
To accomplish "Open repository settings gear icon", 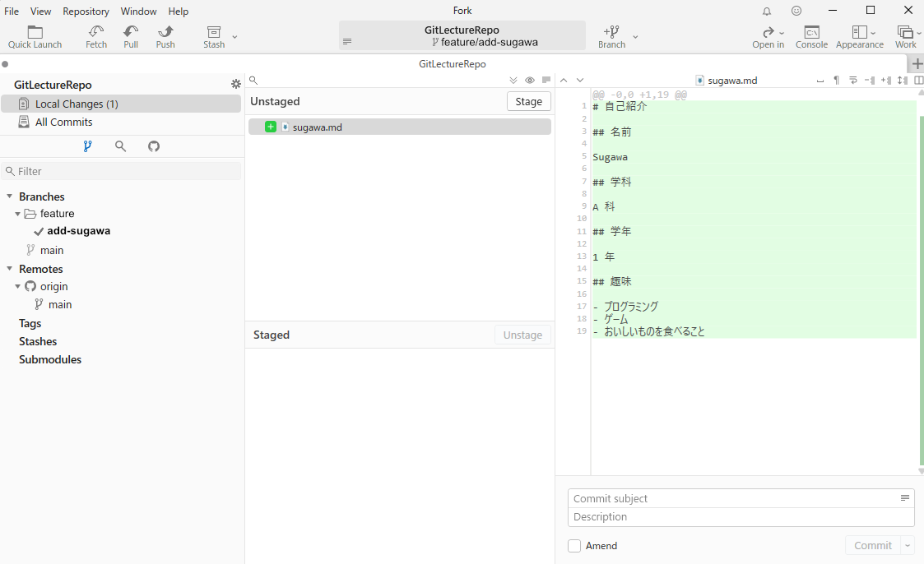I will (236, 85).
